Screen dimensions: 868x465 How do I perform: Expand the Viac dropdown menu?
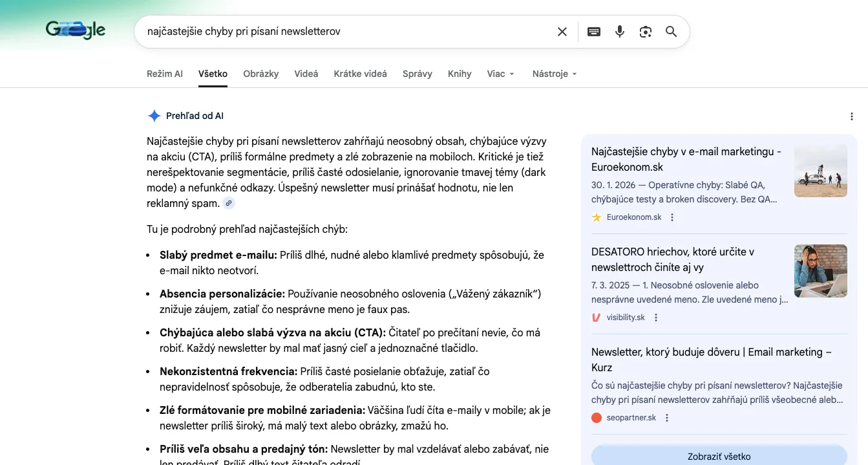click(x=500, y=74)
